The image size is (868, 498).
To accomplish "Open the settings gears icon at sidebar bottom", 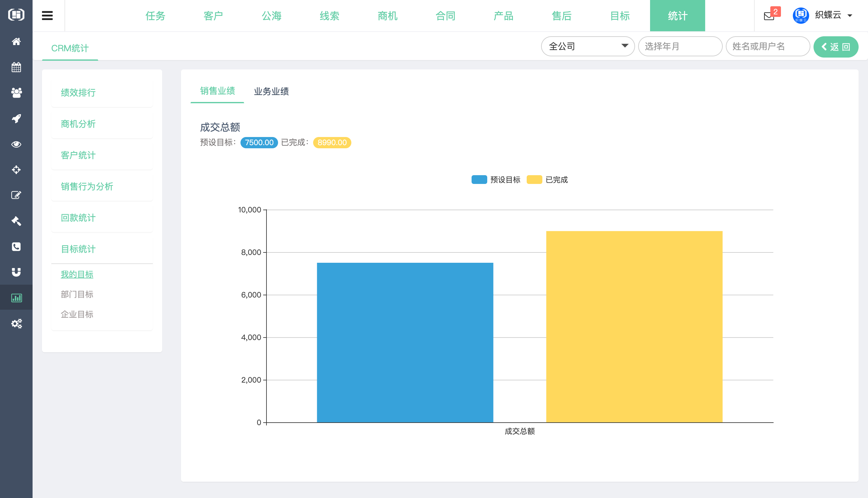I will click(16, 323).
